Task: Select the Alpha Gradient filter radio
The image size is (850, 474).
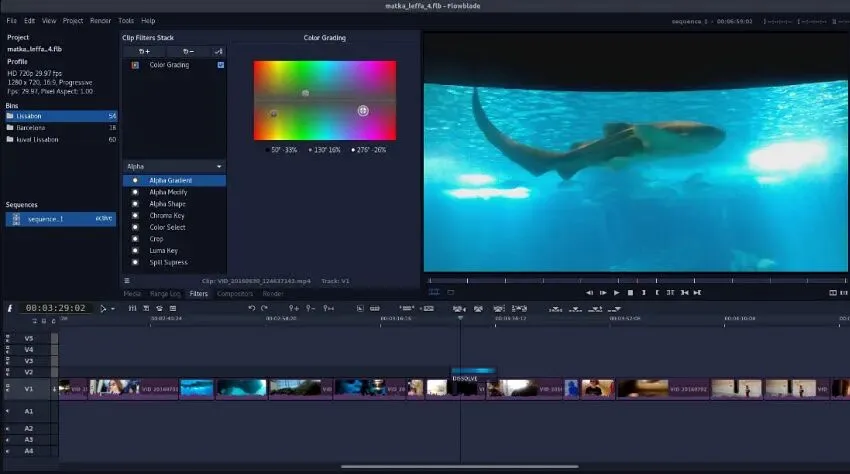Action: [x=135, y=180]
